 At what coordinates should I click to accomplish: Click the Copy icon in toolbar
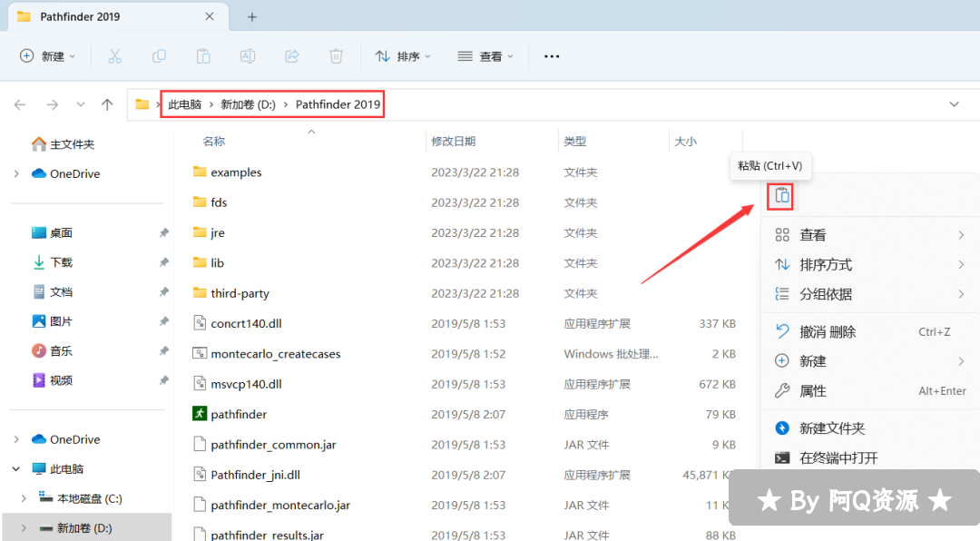coord(160,56)
